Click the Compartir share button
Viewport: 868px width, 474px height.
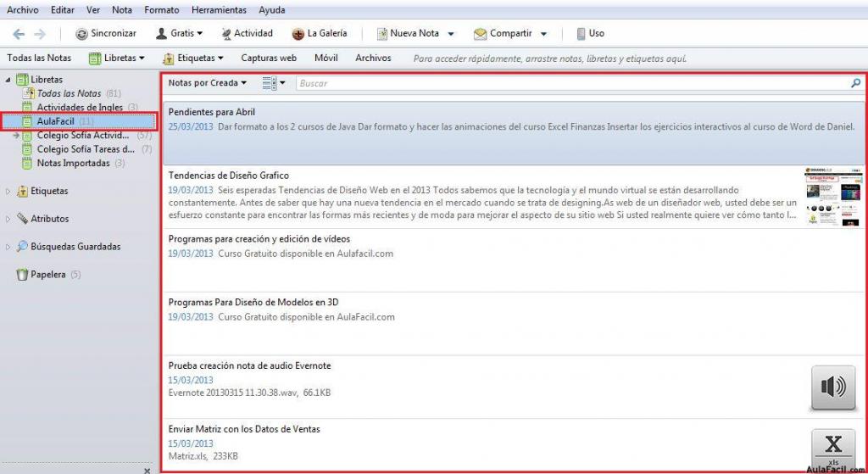point(503,34)
